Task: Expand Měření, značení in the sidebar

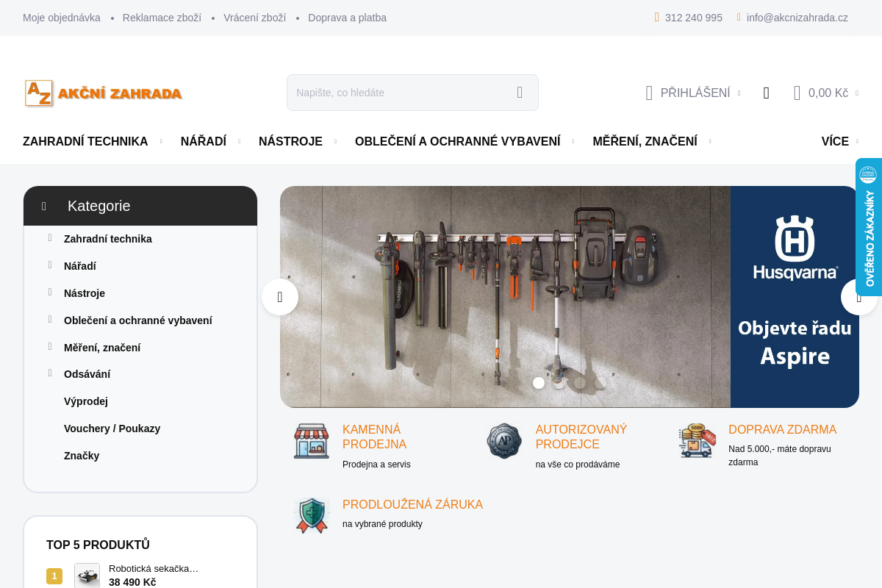Action: [50, 346]
